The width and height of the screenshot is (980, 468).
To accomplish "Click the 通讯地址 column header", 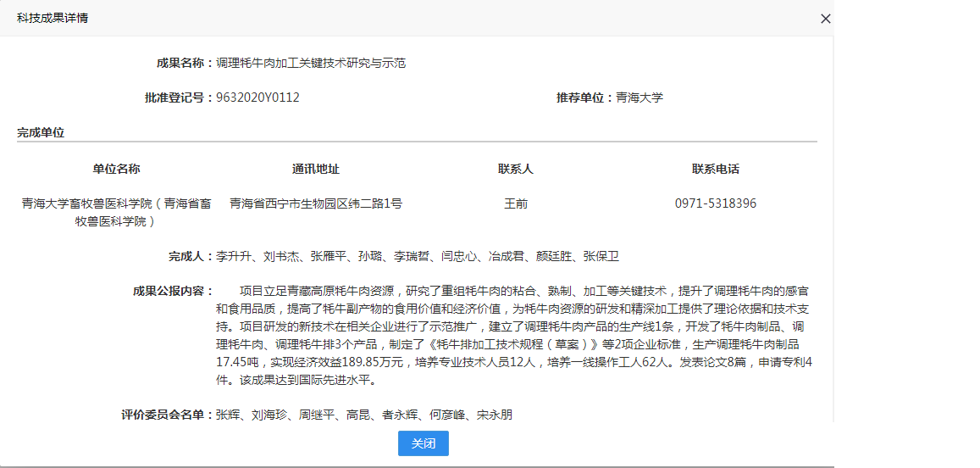I will coord(316,169).
